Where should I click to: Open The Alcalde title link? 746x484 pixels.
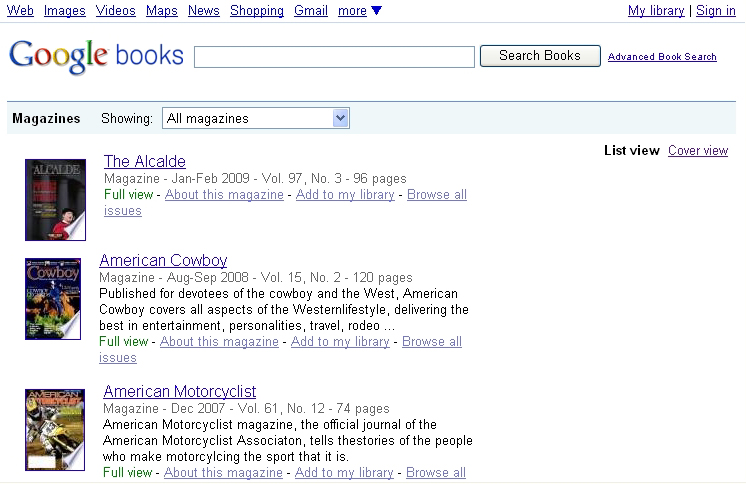coord(145,161)
